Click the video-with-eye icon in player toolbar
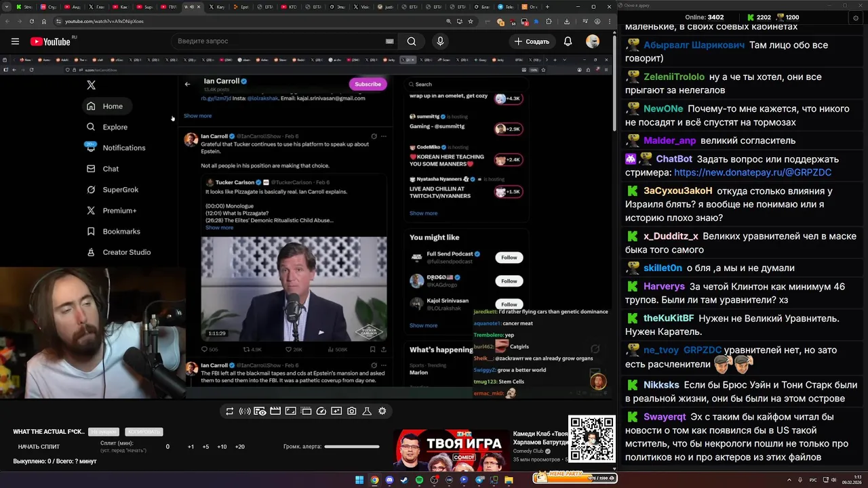Viewport: 868px width, 488px height. pyautogui.click(x=260, y=411)
